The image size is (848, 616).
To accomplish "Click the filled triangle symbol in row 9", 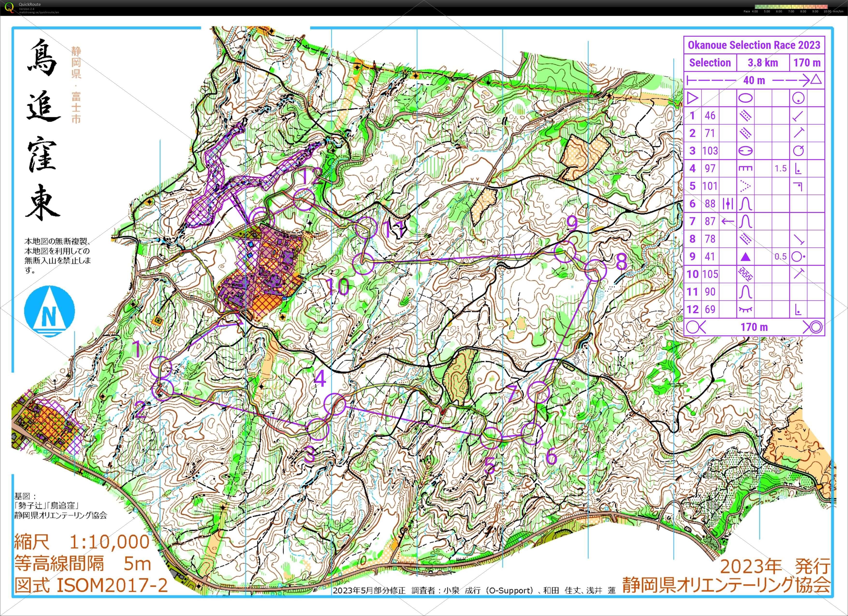I will 746,257.
